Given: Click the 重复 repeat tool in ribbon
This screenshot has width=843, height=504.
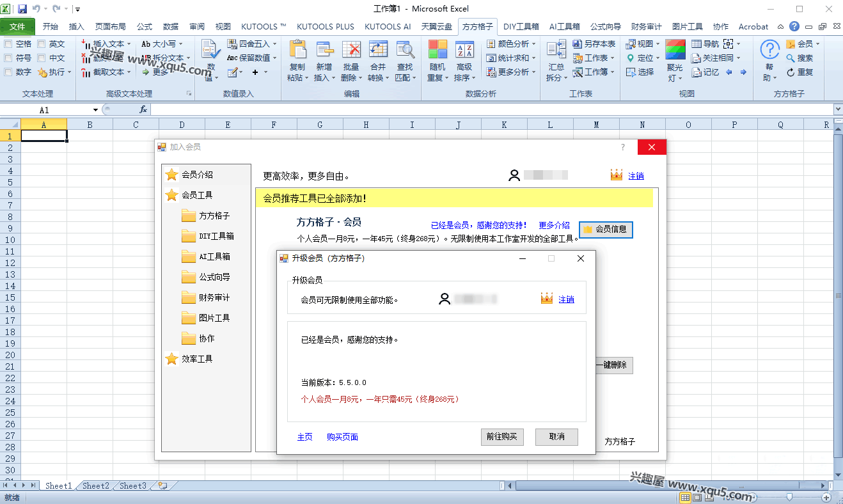Looking at the screenshot, I should click(800, 72).
